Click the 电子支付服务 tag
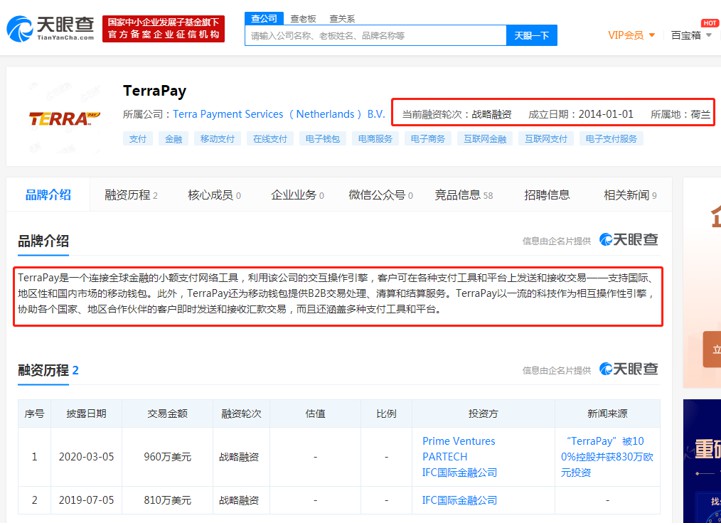Viewport: 721px width, 525px height. 611,139
